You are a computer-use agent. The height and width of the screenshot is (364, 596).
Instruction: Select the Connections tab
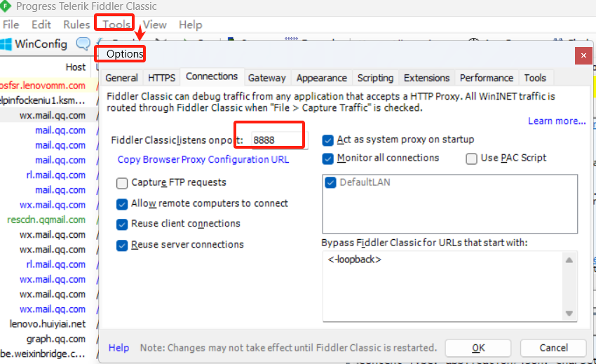coord(212,76)
